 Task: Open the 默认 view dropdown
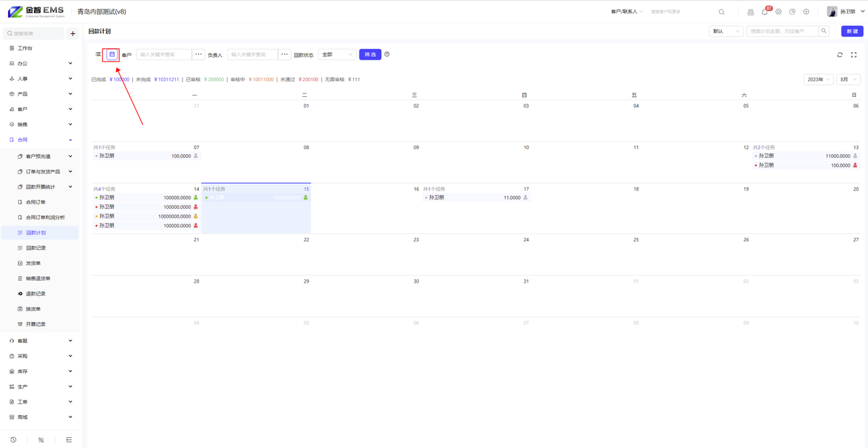coord(726,31)
